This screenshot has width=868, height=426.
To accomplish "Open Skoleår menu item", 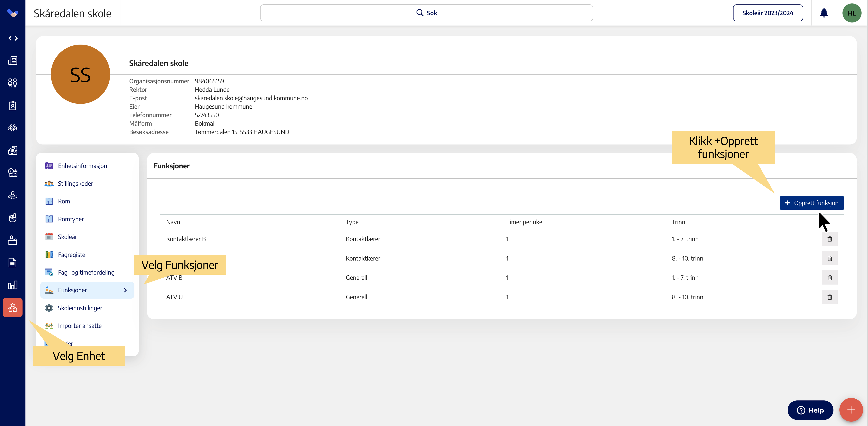I will click(87, 237).
